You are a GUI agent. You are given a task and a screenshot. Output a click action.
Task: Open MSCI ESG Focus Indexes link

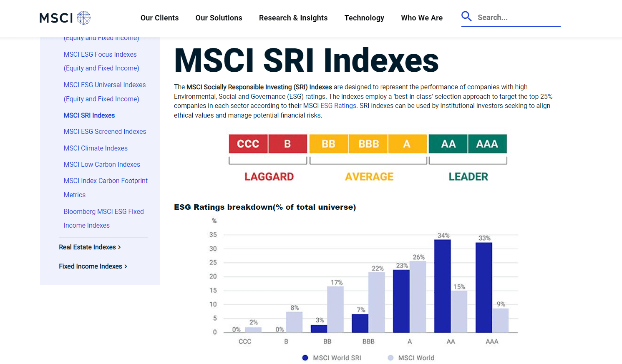pyautogui.click(x=101, y=61)
